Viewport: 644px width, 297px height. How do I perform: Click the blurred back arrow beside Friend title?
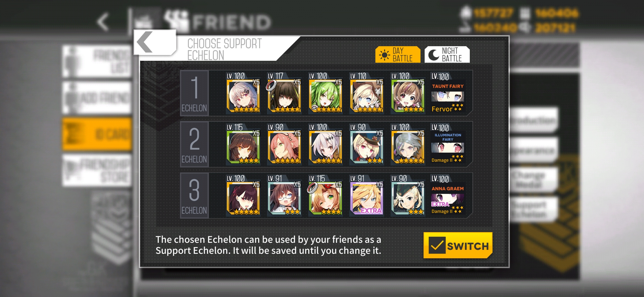103,21
